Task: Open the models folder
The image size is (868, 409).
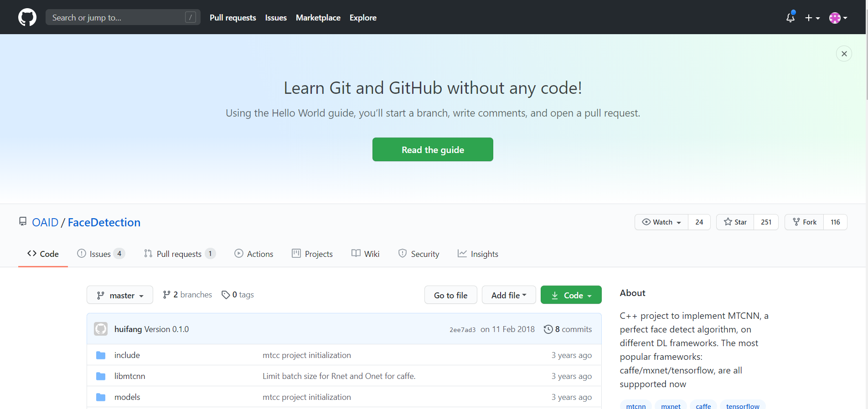Action: pos(127,397)
